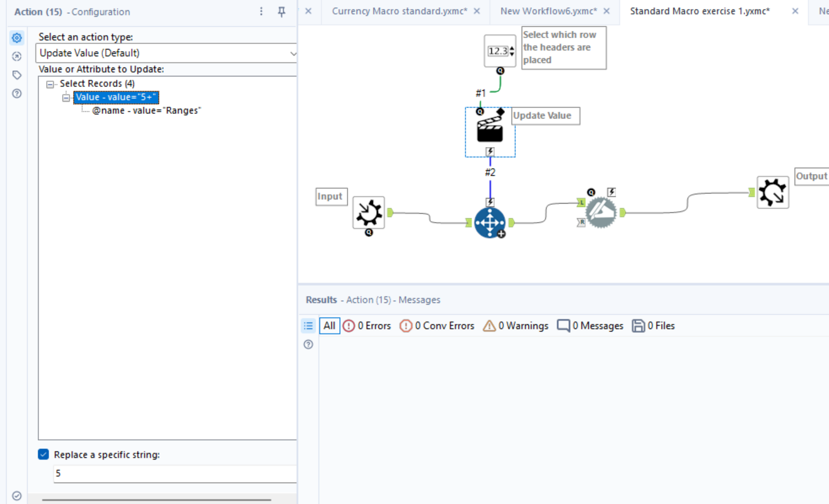Switch to Standard Macro exercise 1.yxmc tab

(700, 11)
